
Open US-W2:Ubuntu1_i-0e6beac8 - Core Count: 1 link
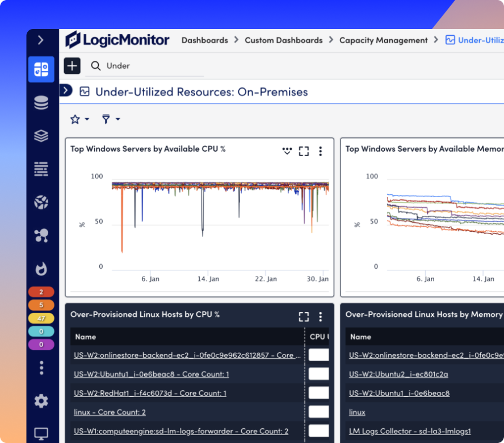pos(152,374)
